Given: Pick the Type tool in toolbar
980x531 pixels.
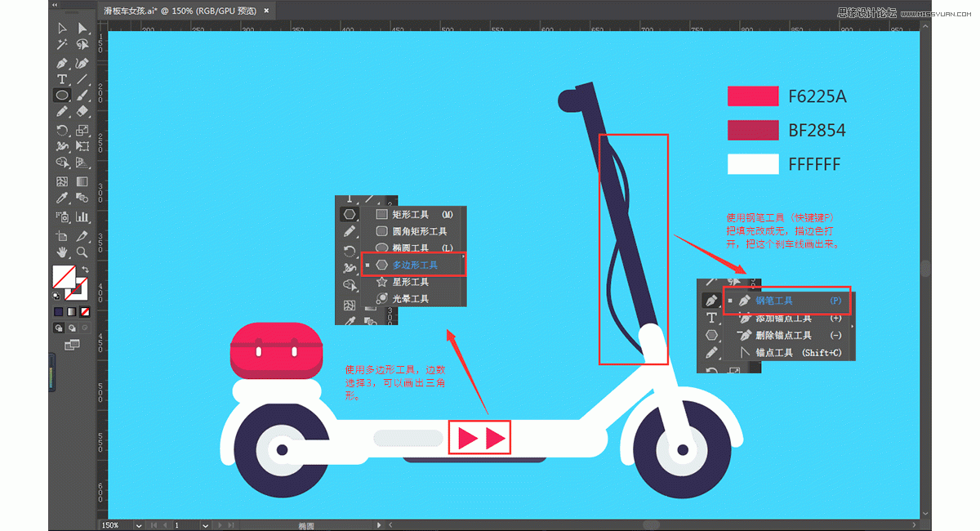Looking at the screenshot, I should (x=62, y=79).
